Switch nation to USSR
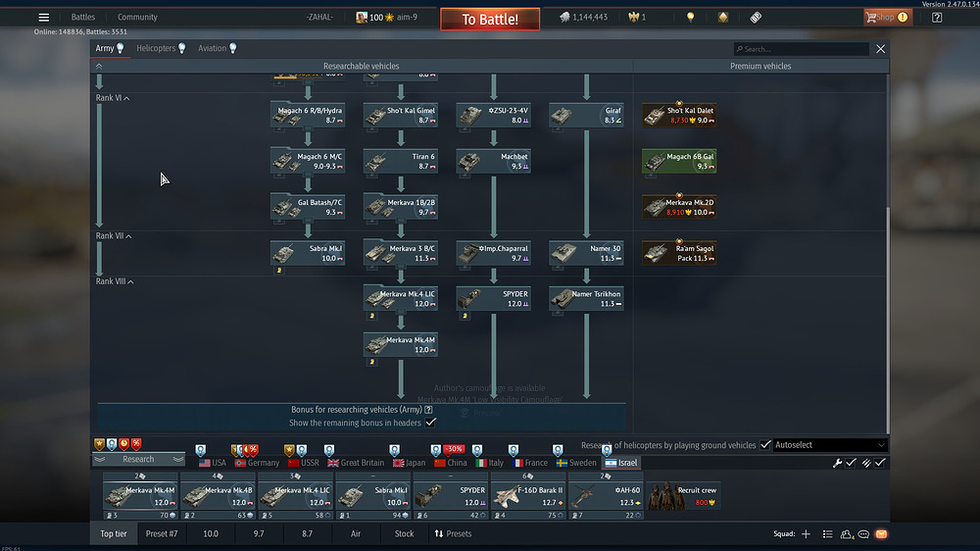The image size is (980, 551). [304, 463]
